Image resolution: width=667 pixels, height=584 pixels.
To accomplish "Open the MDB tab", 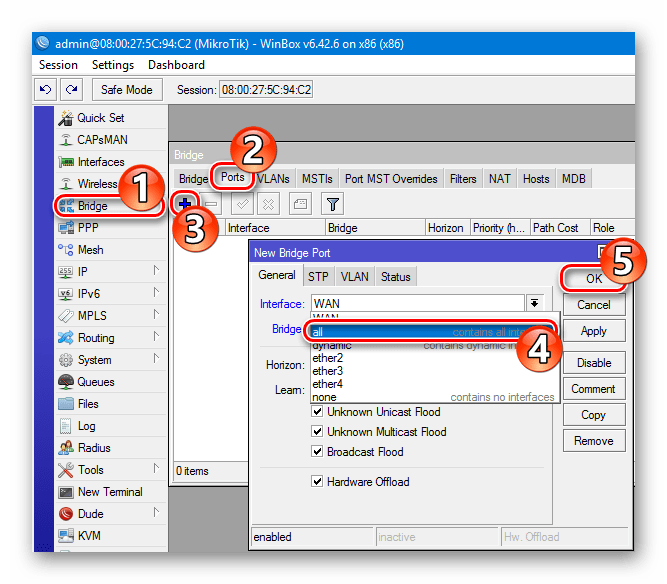I will [x=573, y=179].
